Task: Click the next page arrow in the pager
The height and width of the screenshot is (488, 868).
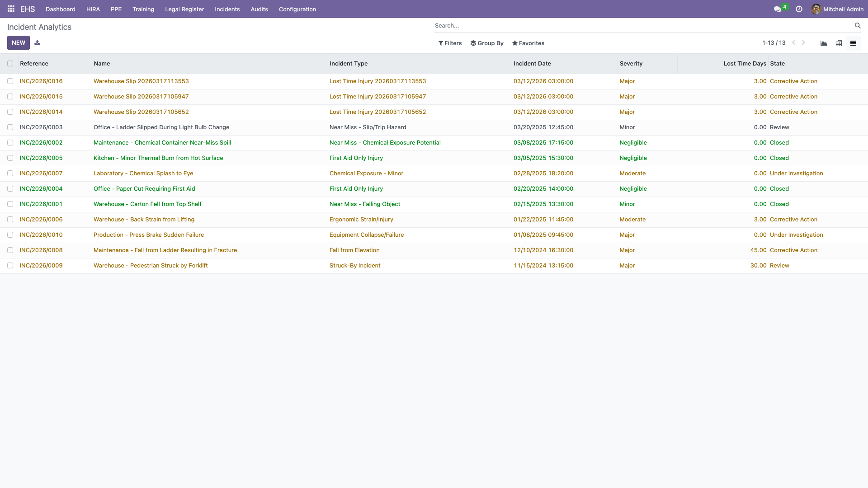Action: tap(803, 42)
